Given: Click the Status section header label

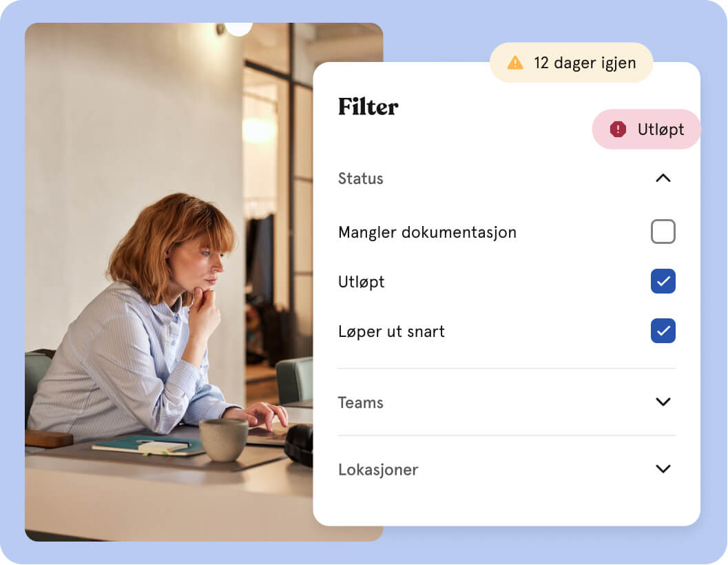Looking at the screenshot, I should pyautogui.click(x=361, y=178).
